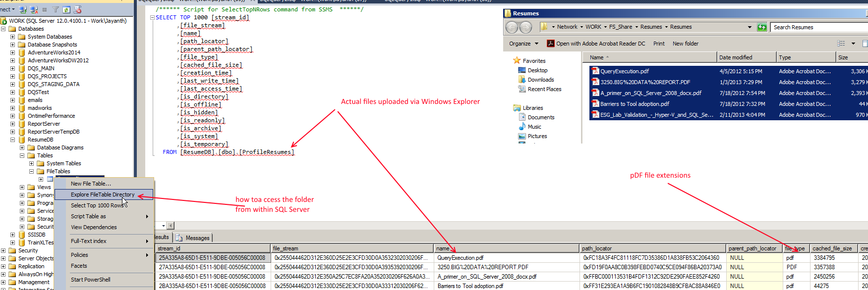
Task: Click FS_Share in address breadcrumb
Action: click(620, 27)
